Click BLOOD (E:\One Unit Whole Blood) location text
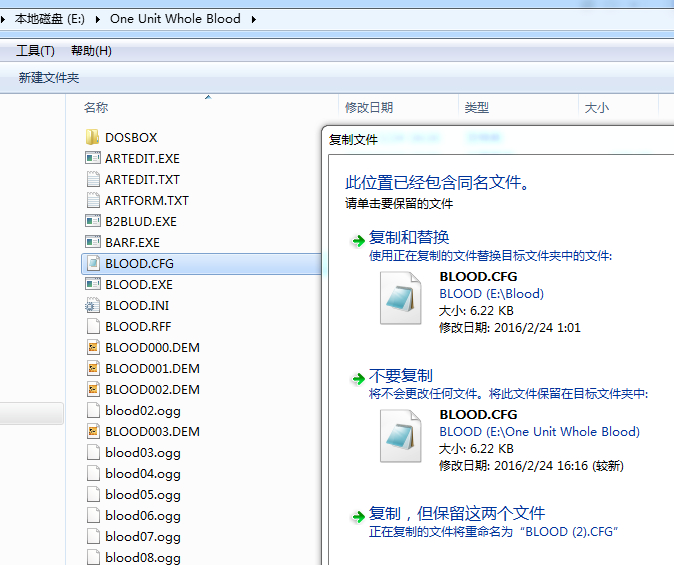 pos(539,432)
